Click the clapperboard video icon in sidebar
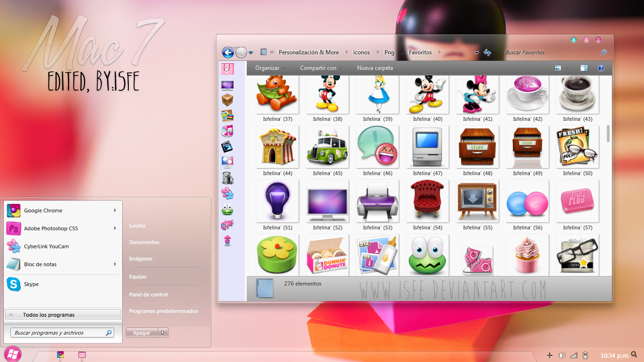Screen dimensions: 644x362 tap(227, 147)
